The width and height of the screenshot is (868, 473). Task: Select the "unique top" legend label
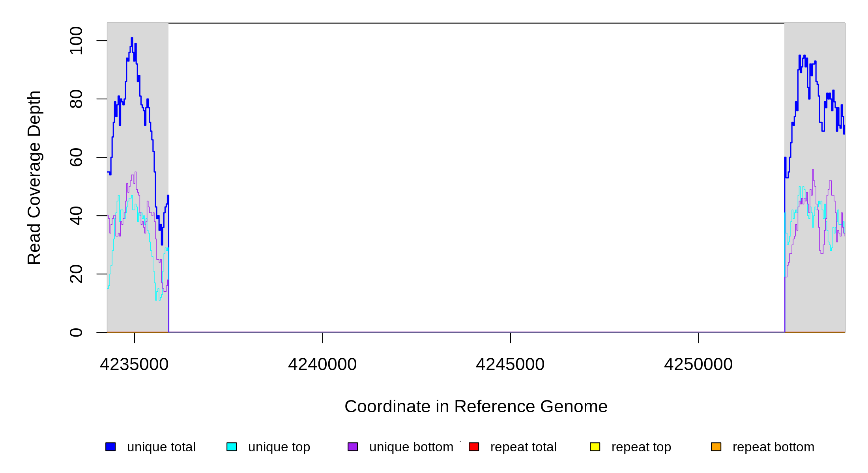(x=279, y=447)
